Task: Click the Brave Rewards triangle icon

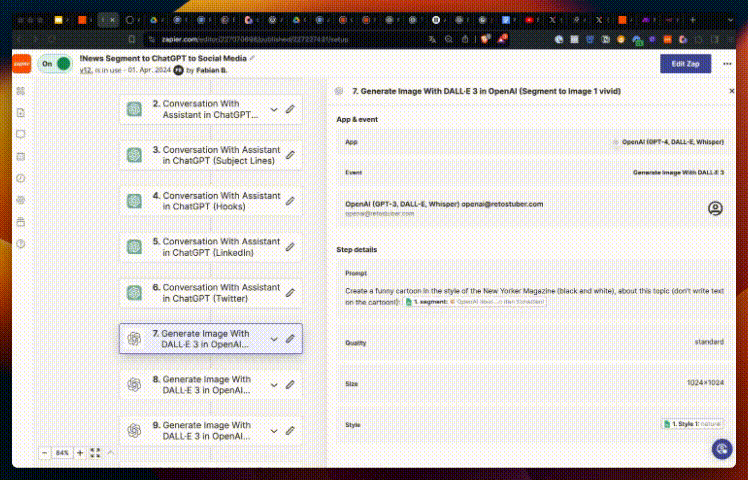Action: click(502, 39)
